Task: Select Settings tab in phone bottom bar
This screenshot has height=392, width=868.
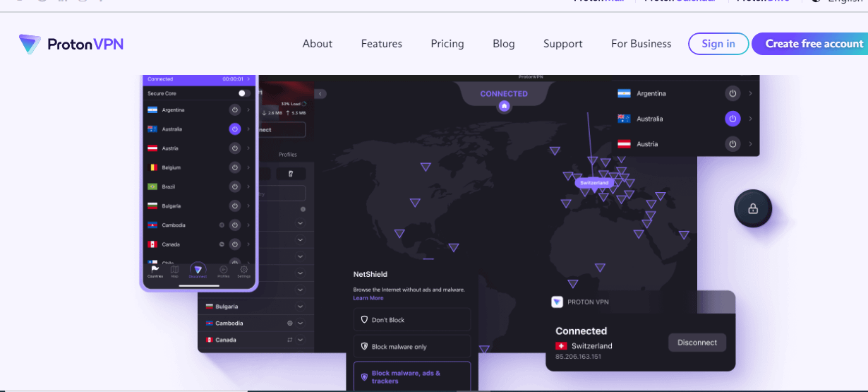Action: (x=243, y=272)
